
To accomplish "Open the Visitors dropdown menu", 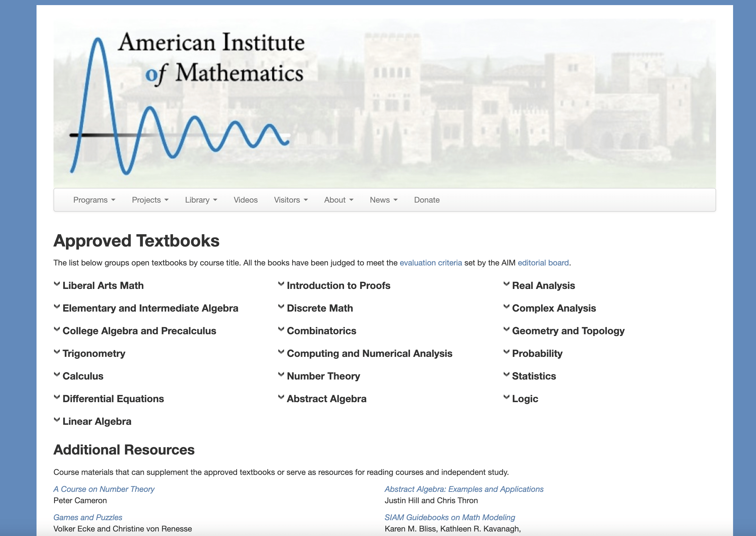I will click(x=291, y=200).
